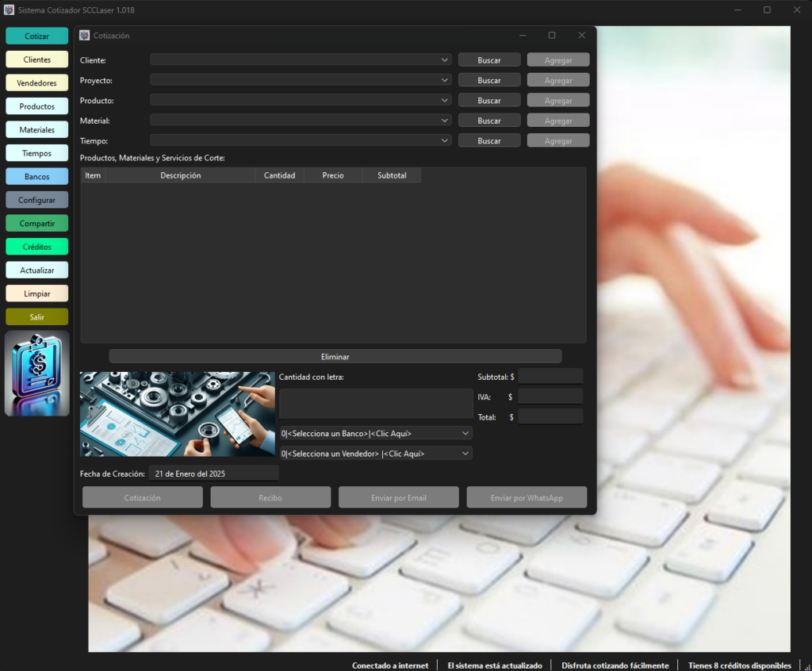The height and width of the screenshot is (671, 812).
Task: Expand the Selecciona un Vendedor dropdown
Action: coord(375,454)
